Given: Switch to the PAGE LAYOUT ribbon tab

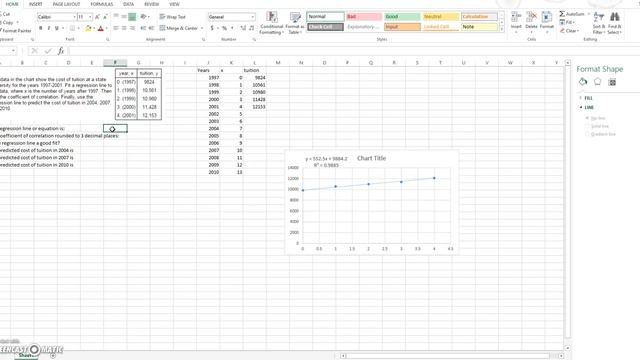Looking at the screenshot, I should pos(66,4).
